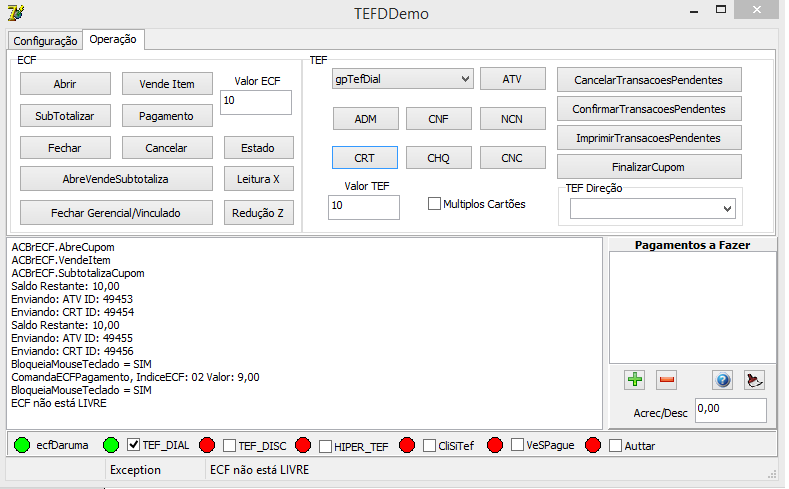Maximize the TEFDDemo window
This screenshot has height=489, width=789.
click(x=721, y=10)
